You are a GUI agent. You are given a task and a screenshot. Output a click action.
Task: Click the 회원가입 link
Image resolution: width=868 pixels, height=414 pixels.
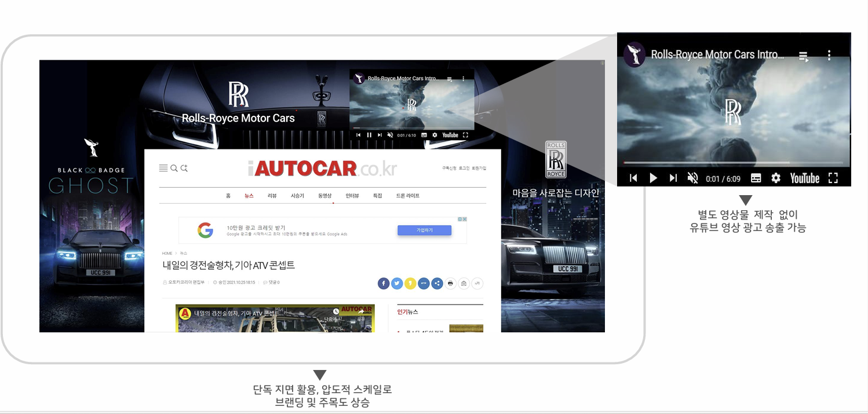pyautogui.click(x=479, y=168)
